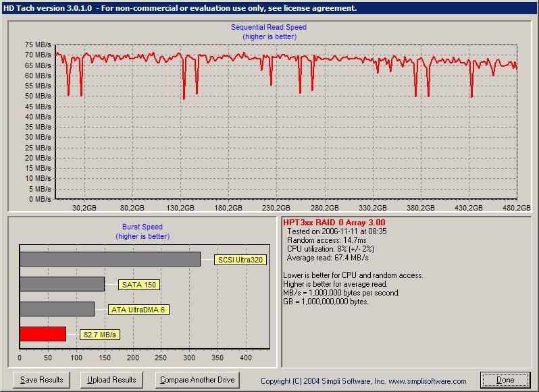
Task: Click the copyright Simpli Software text
Action: pyautogui.click(x=363, y=381)
